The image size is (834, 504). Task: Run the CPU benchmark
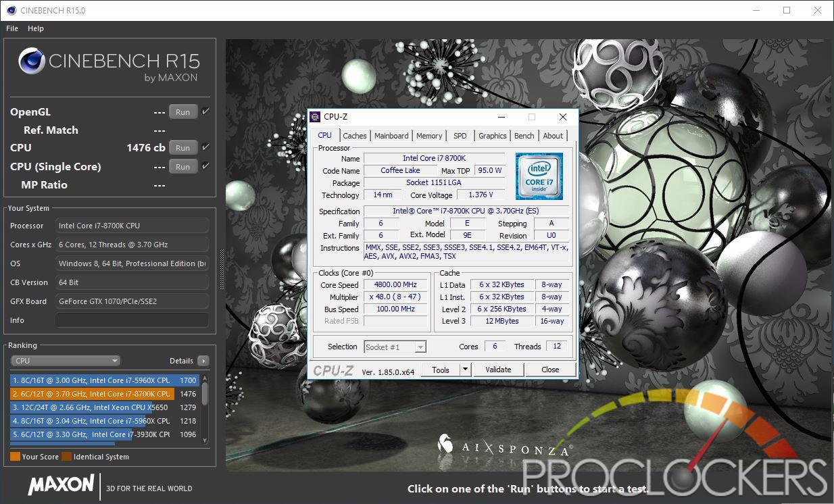[182, 148]
